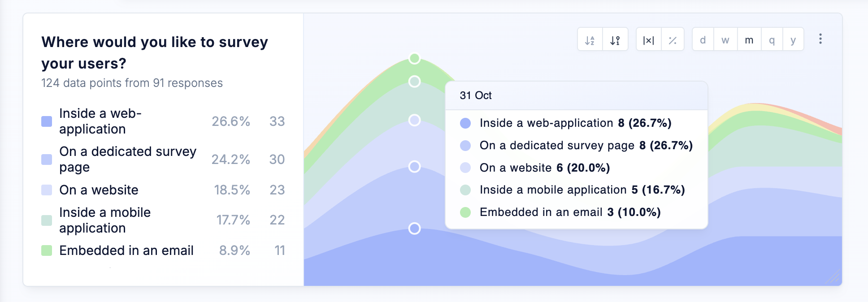Image resolution: width=868 pixels, height=302 pixels.
Task: Sort legend by numeric value descending
Action: 615,40
